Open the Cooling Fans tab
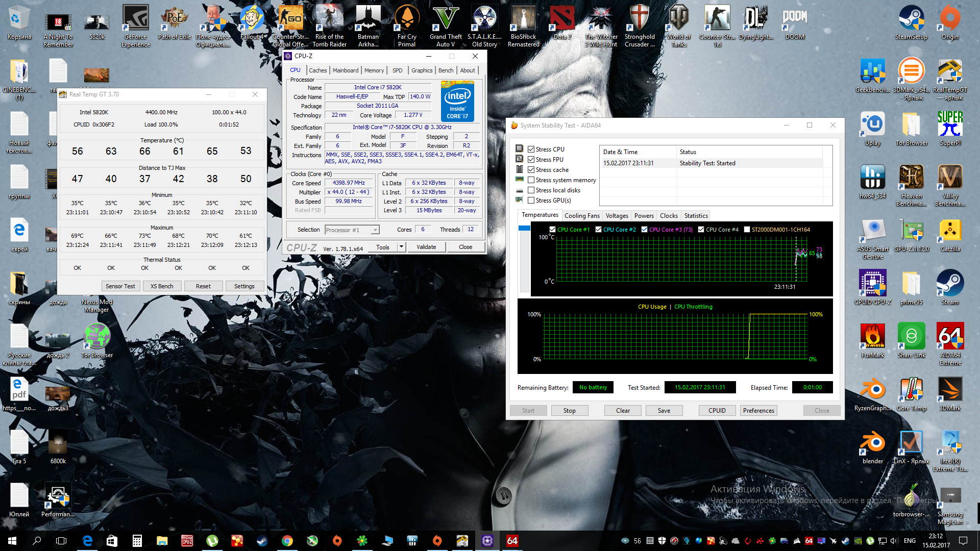The height and width of the screenshot is (551, 980). tap(582, 216)
